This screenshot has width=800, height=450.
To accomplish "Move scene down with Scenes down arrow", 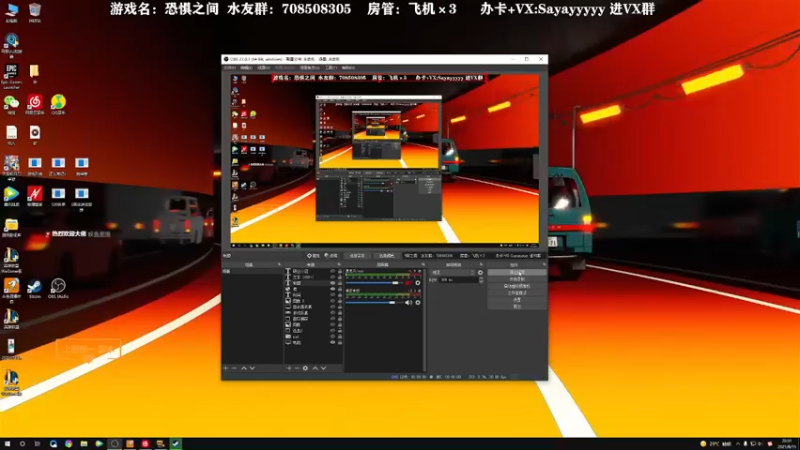I will [252, 368].
